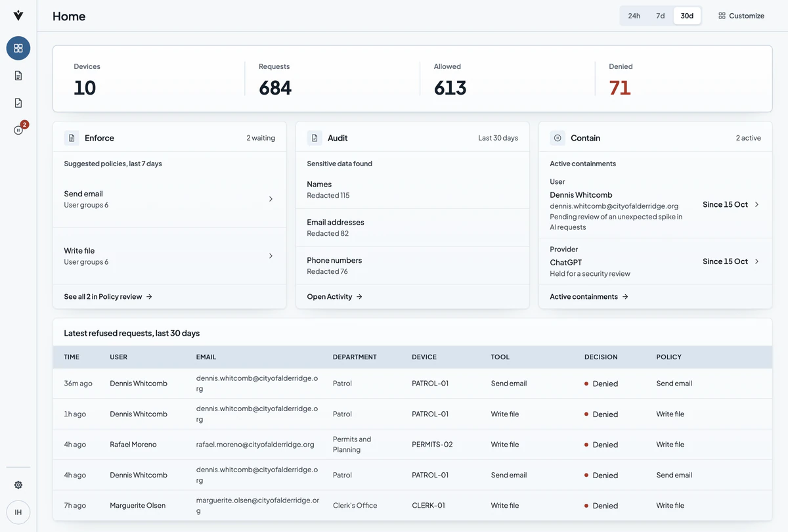788x532 pixels.
Task: Click the Contain card icon
Action: tap(558, 138)
